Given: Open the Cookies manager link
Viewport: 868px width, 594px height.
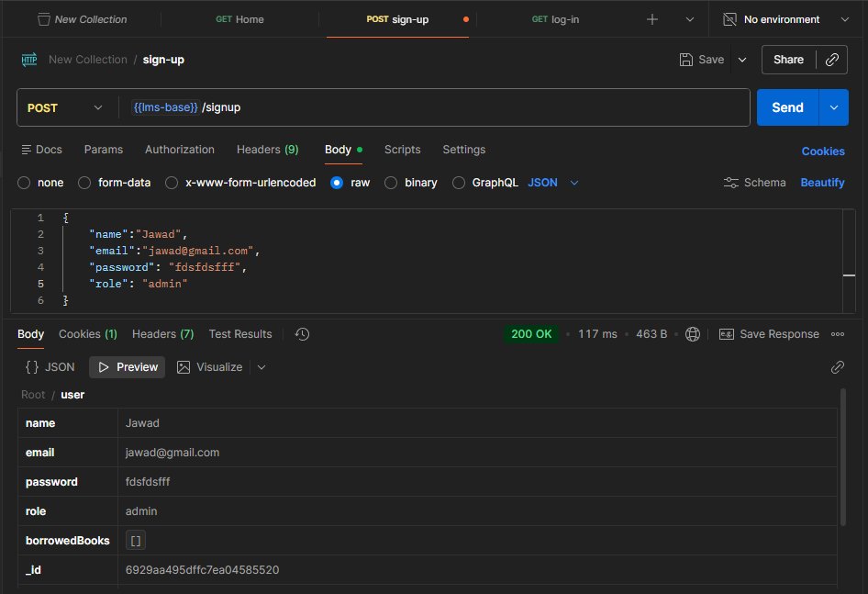Looking at the screenshot, I should click(822, 151).
